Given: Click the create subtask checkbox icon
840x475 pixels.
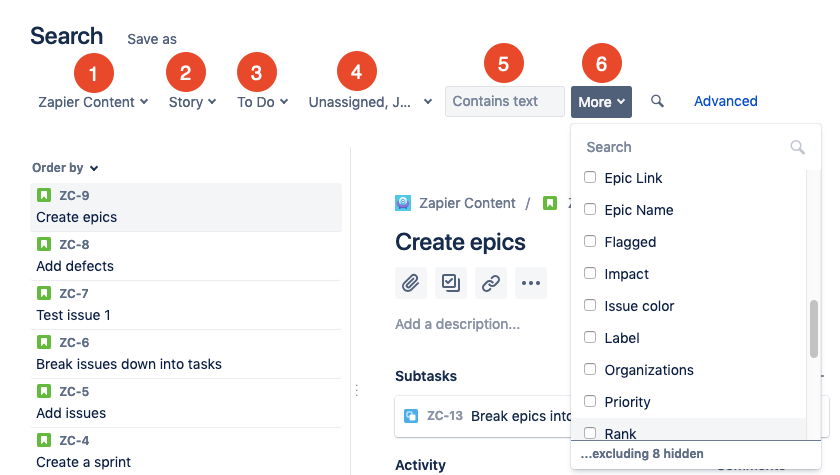Looking at the screenshot, I should (x=451, y=283).
